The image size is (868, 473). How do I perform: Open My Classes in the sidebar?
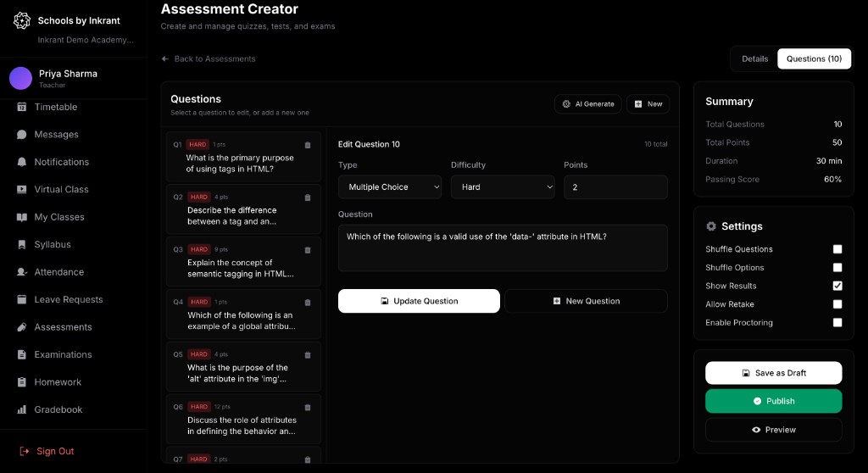(59, 217)
